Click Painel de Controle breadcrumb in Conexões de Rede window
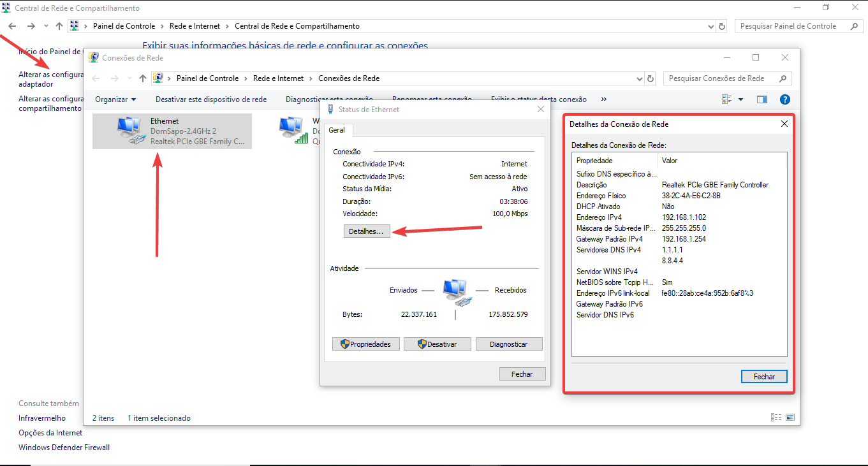Image resolution: width=868 pixels, height=466 pixels. 207,78
